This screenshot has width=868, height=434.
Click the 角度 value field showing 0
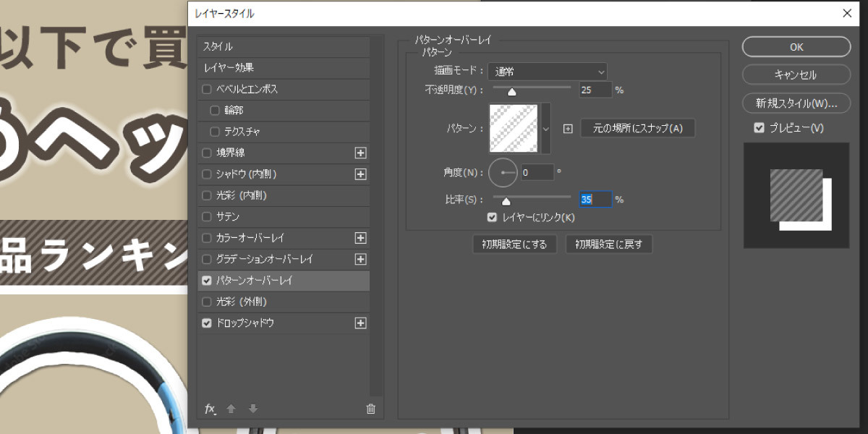[x=537, y=173]
